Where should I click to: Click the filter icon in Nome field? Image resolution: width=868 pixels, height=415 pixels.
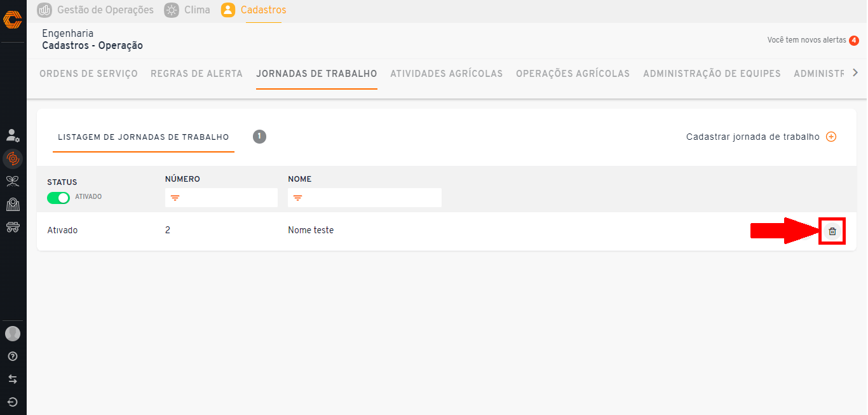pyautogui.click(x=297, y=198)
